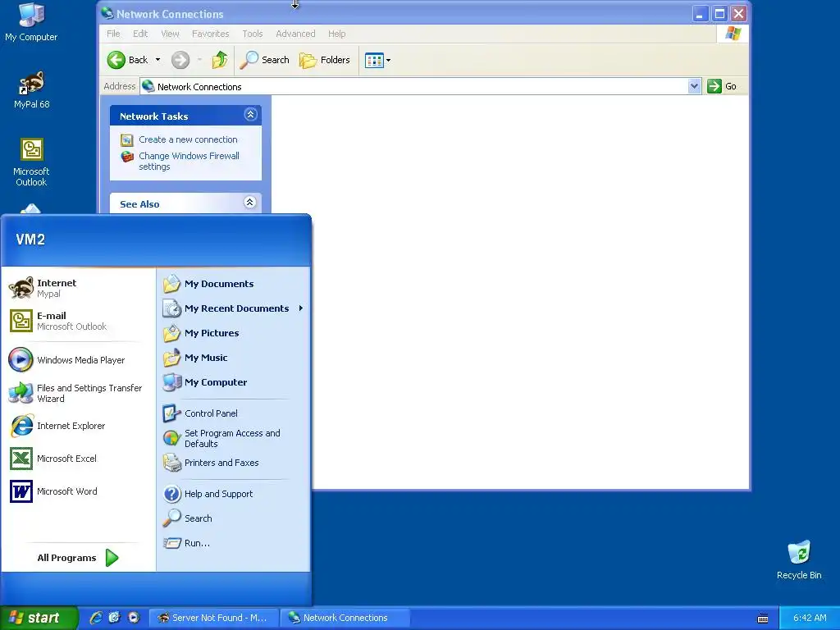Open the Run dialog entry
This screenshot has height=630, width=840.
(233, 543)
